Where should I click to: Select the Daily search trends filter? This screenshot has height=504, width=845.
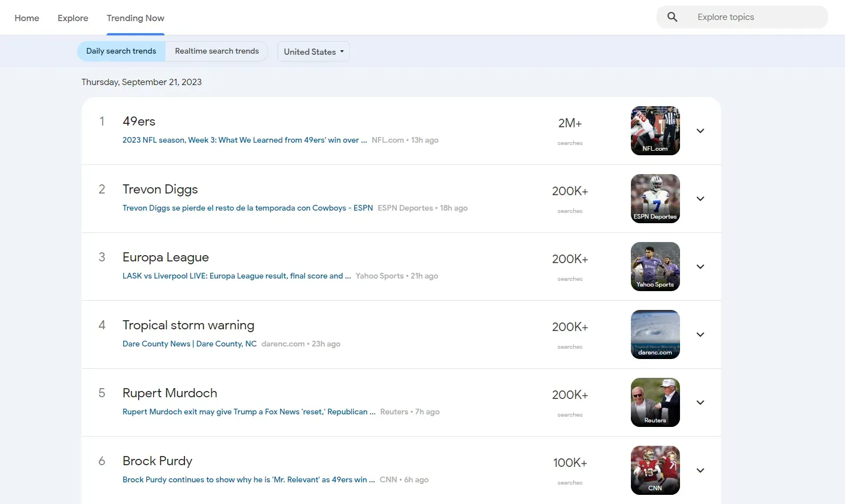tap(120, 51)
